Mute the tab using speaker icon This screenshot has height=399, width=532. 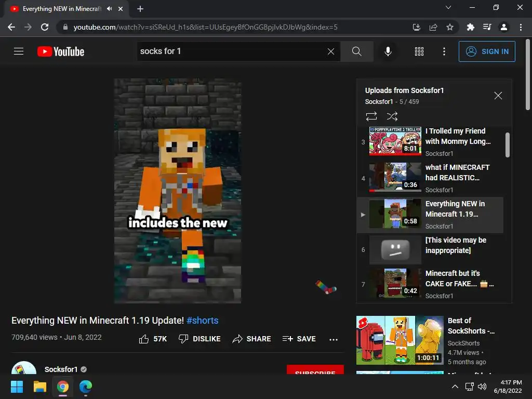point(109,9)
